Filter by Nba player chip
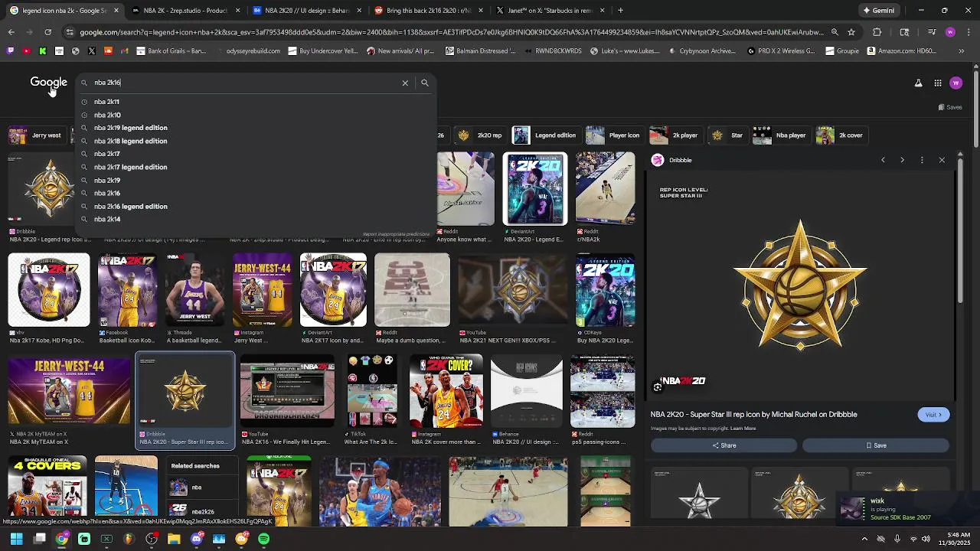 coord(780,135)
